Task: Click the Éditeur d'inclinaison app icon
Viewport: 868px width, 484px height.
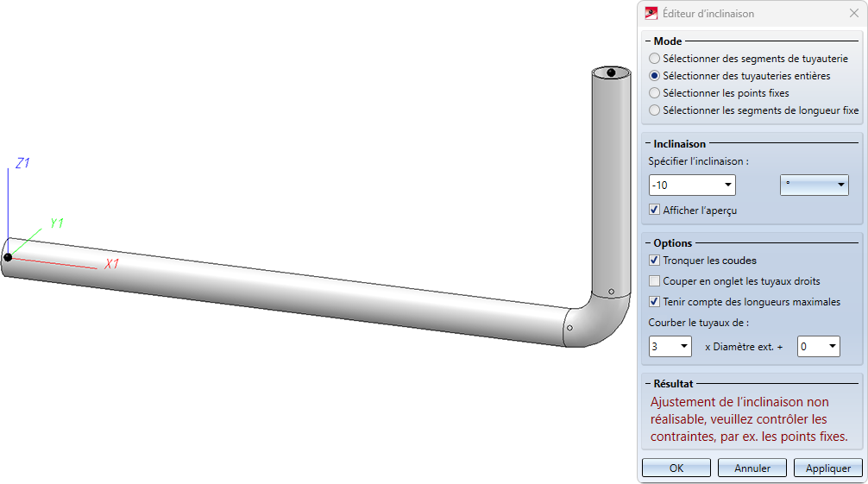Action: tap(651, 13)
